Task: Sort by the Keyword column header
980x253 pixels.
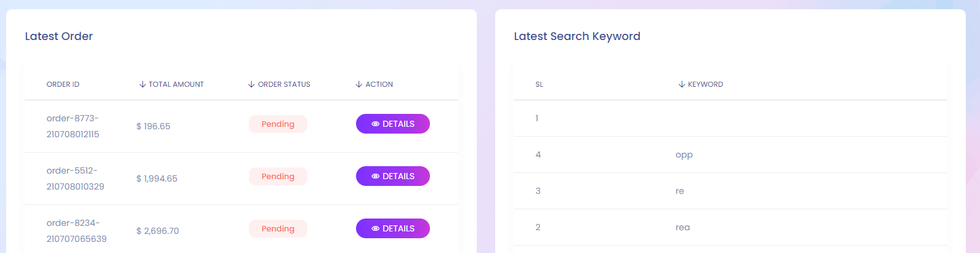Action: pos(705,84)
